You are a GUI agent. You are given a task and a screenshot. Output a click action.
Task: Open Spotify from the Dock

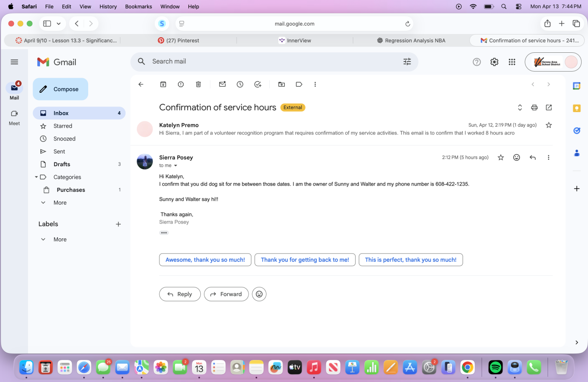point(495,367)
